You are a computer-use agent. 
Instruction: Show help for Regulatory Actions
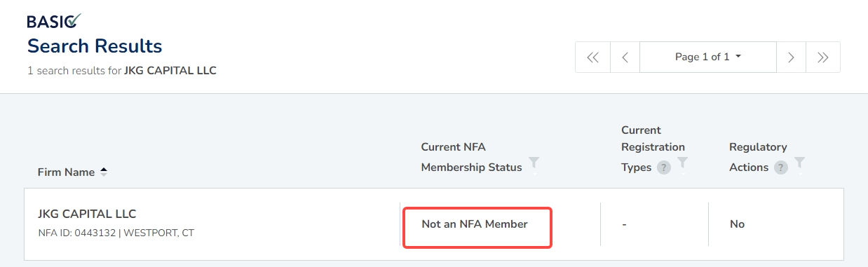tap(781, 167)
